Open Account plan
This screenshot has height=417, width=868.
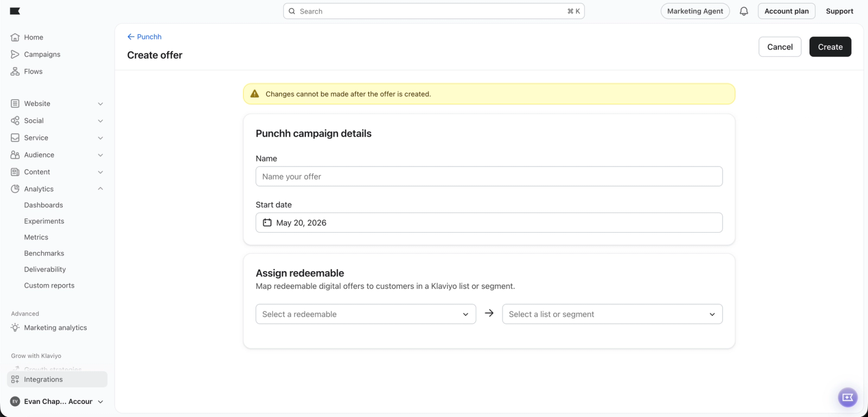tap(787, 11)
